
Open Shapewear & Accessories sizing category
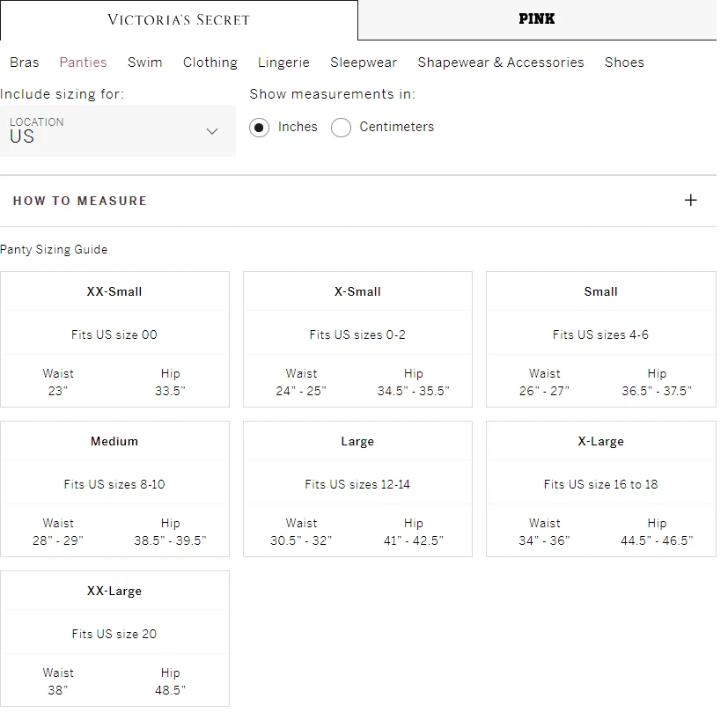coord(501,62)
